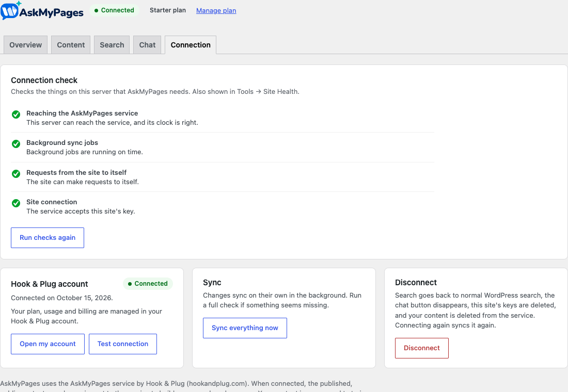Click the green check icon beside Site connection

pos(16,203)
